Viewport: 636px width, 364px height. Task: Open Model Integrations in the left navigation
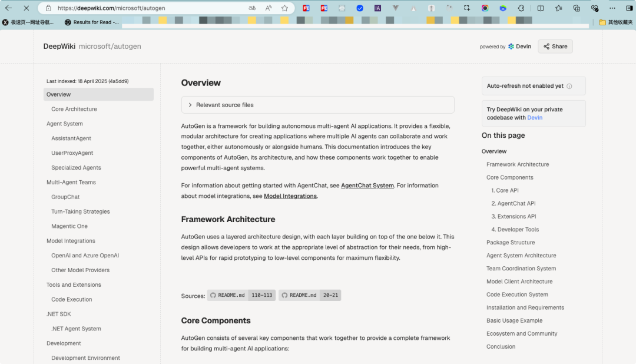[71, 241]
